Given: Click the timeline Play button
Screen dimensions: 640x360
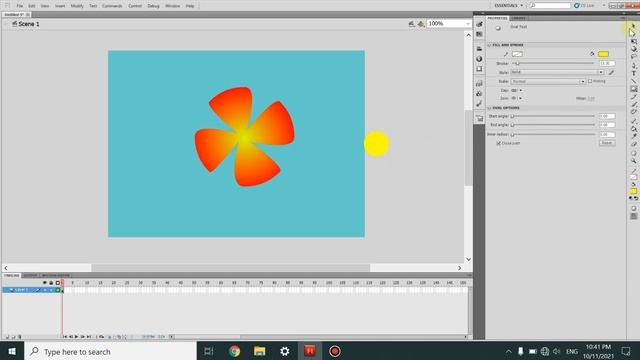Looking at the screenshot, I should [76, 337].
